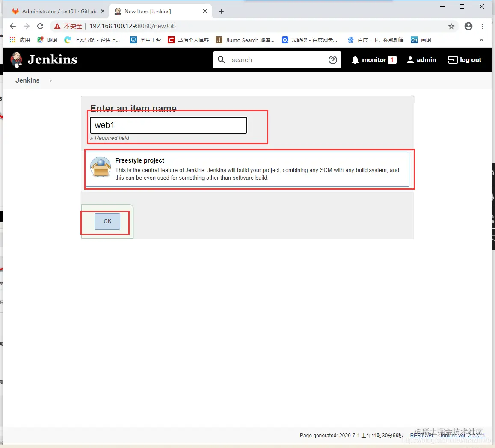Screen dimensions: 495x448
Task: Click the address bar URL 192.168.100.129:8080/newJob
Action: (x=133, y=26)
